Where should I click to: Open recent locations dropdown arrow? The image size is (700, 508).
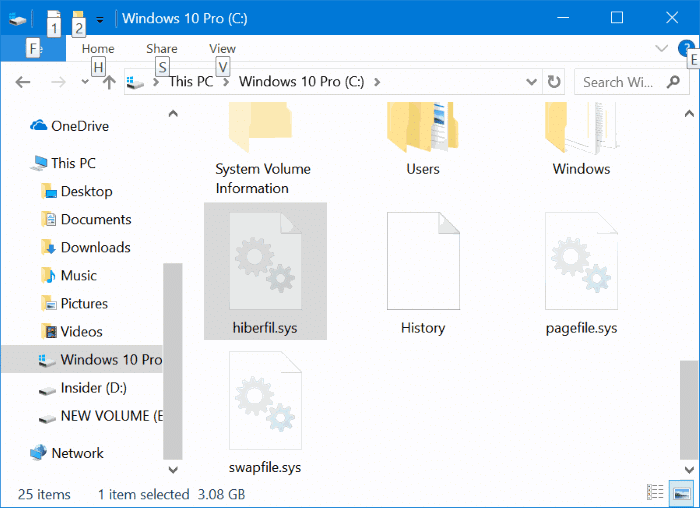point(85,82)
